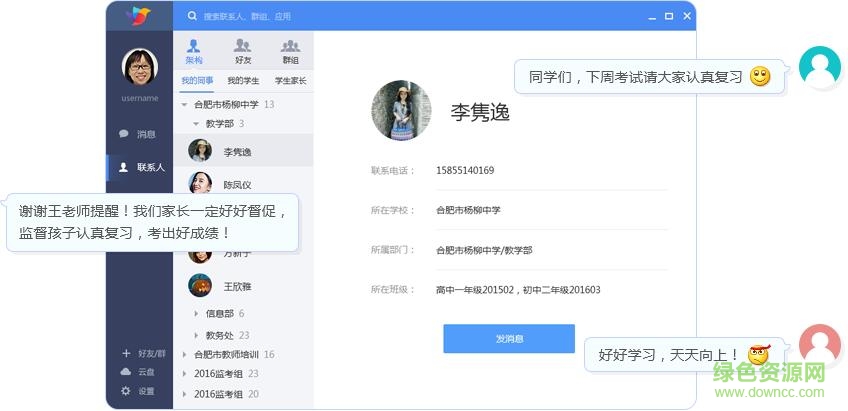The width and height of the screenshot is (848, 411).
Task: Switch to 群组 groups tab
Action: (290, 52)
